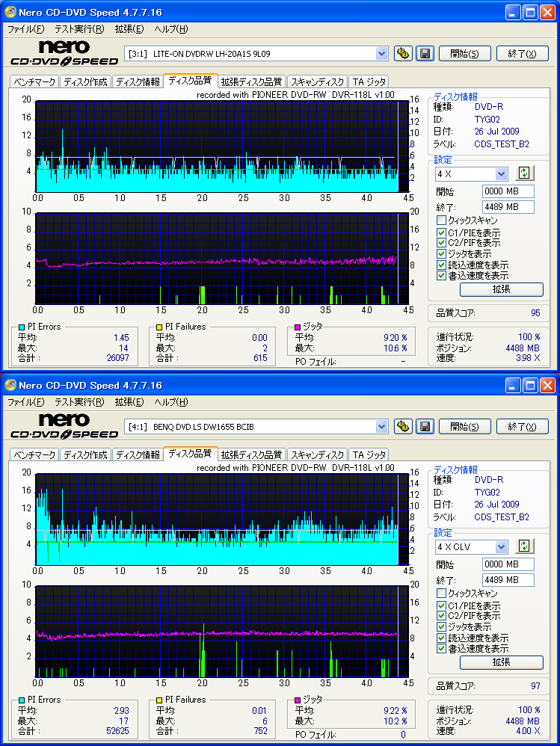Switch to TA ジッタ tab in BENQ window
Viewport: 560px width, 746px height.
pyautogui.click(x=369, y=454)
